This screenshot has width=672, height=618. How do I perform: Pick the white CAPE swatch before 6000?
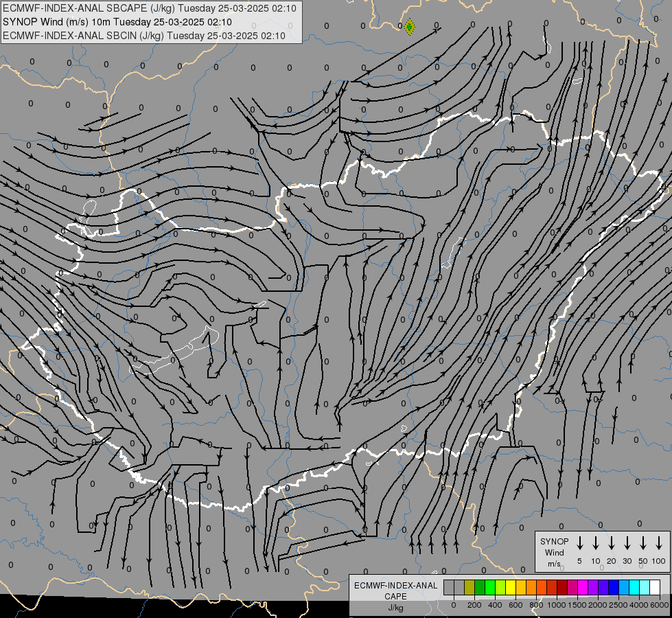pyautogui.click(x=654, y=587)
